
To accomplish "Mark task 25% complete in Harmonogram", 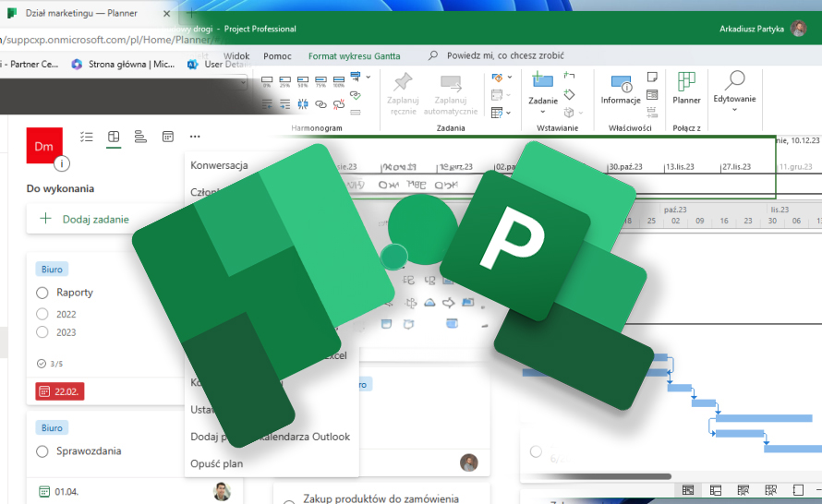I will (284, 81).
